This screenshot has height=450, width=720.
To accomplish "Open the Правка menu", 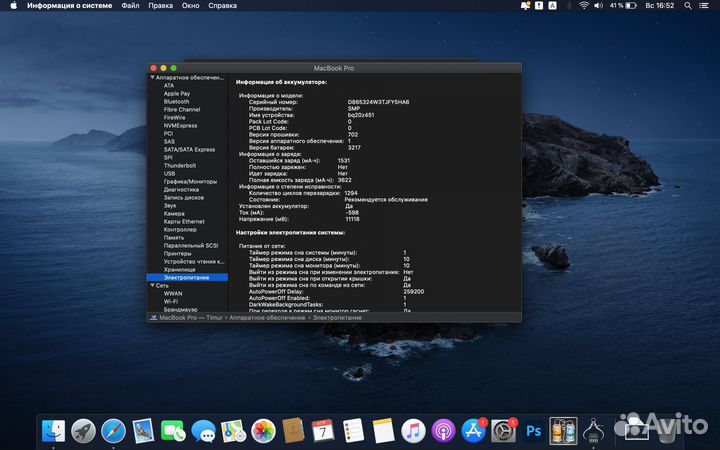I will pos(161,6).
